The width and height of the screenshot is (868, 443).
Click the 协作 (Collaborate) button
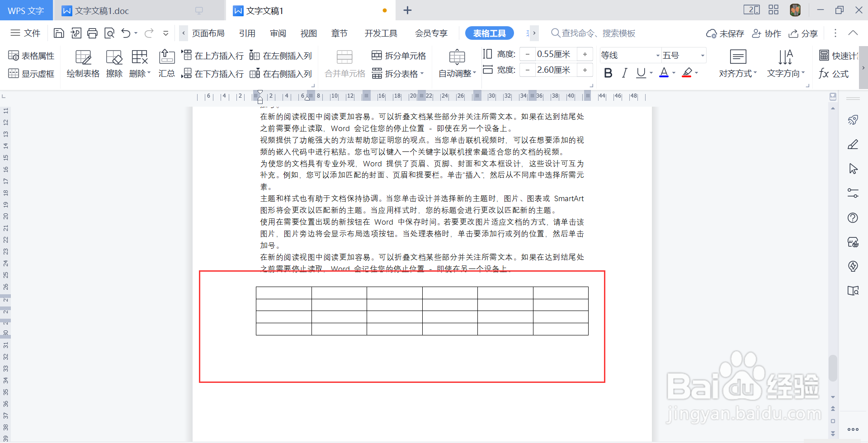[766, 33]
